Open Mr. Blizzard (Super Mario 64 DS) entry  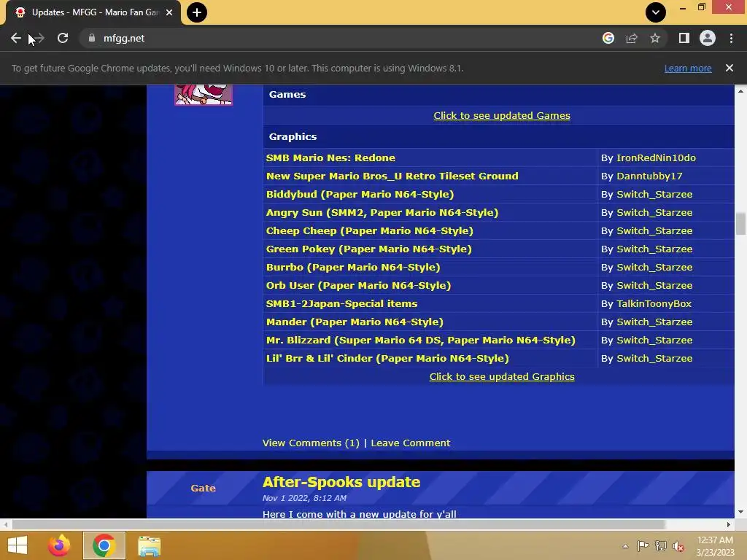[421, 340]
